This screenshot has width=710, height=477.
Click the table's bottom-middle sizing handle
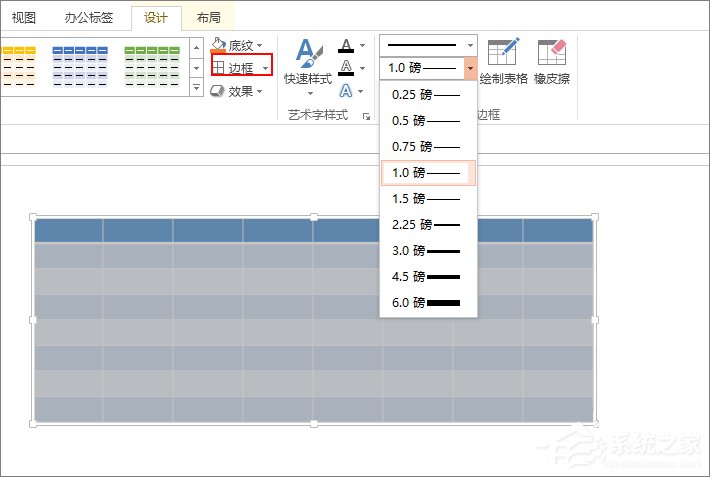click(x=314, y=424)
